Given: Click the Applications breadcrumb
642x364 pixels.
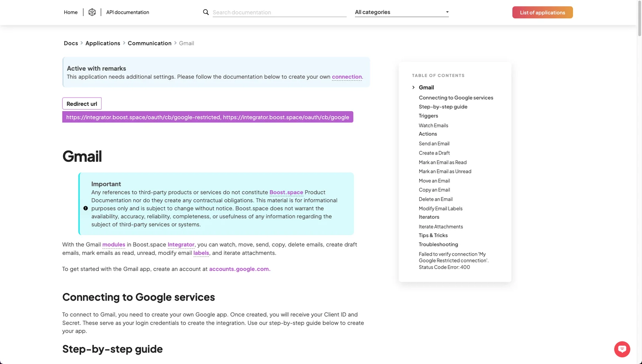Looking at the screenshot, I should click(103, 43).
